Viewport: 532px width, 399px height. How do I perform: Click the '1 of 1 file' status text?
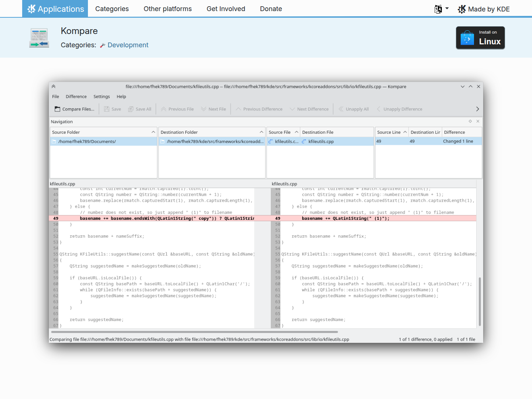tap(466, 339)
